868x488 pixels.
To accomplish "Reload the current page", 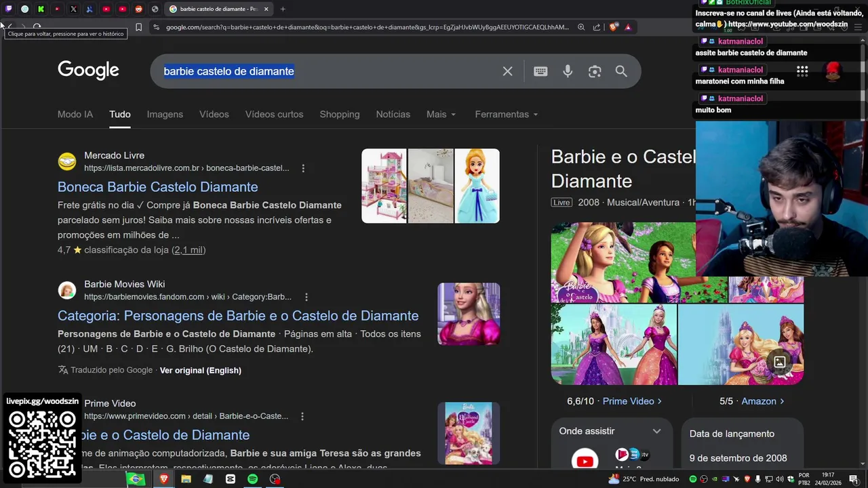I will (x=37, y=27).
